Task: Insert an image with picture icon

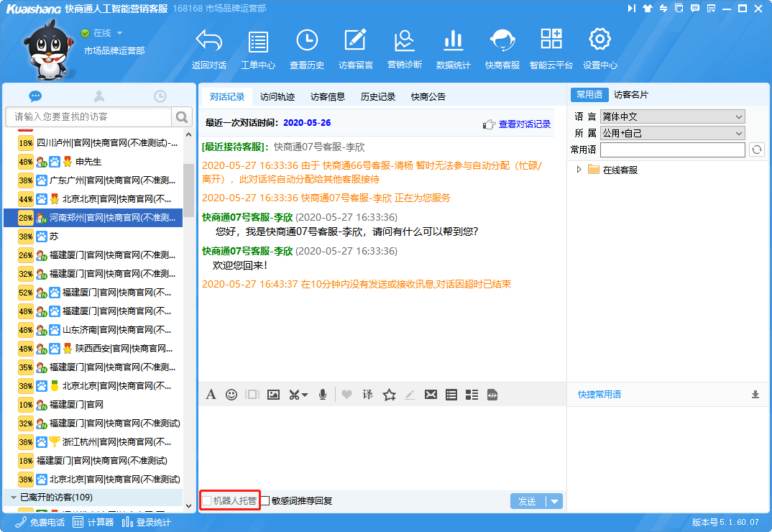Action: point(273,395)
